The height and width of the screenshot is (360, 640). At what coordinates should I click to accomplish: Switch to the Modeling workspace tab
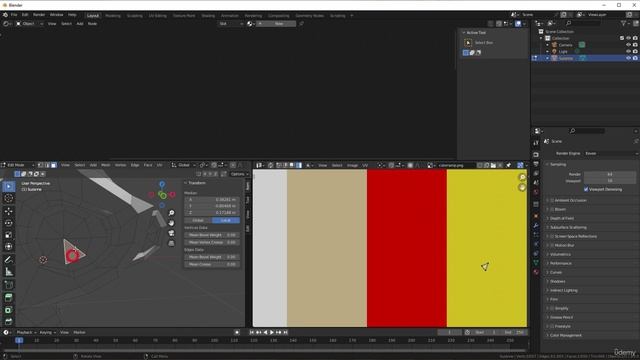[x=113, y=16]
